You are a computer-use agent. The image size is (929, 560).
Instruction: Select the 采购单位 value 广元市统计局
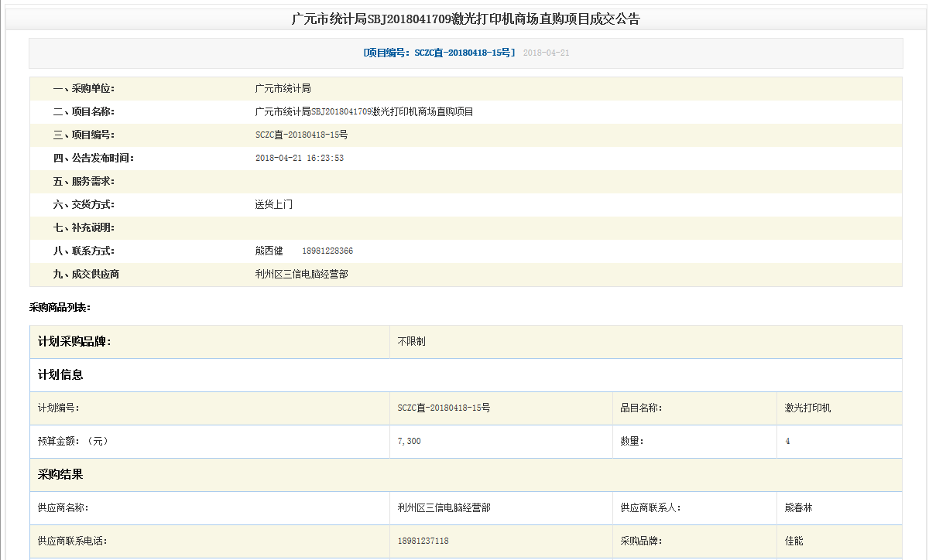(283, 89)
